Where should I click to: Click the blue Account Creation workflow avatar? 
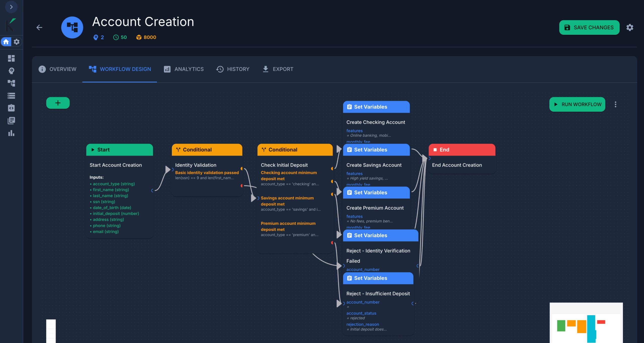(x=72, y=27)
